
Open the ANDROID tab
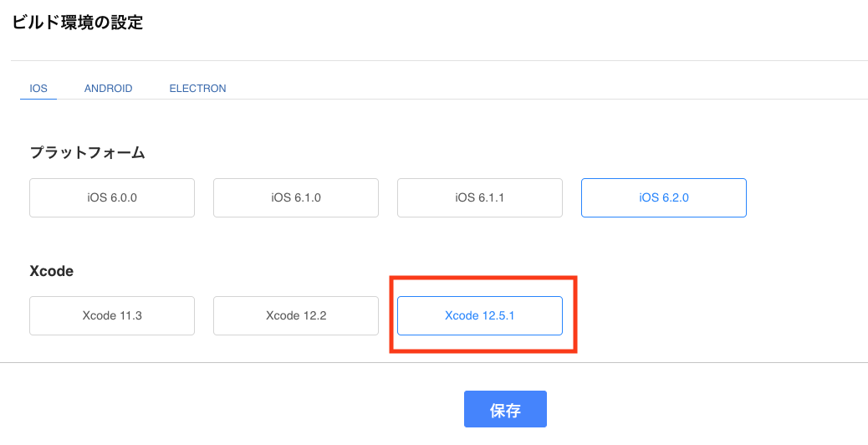tap(109, 89)
